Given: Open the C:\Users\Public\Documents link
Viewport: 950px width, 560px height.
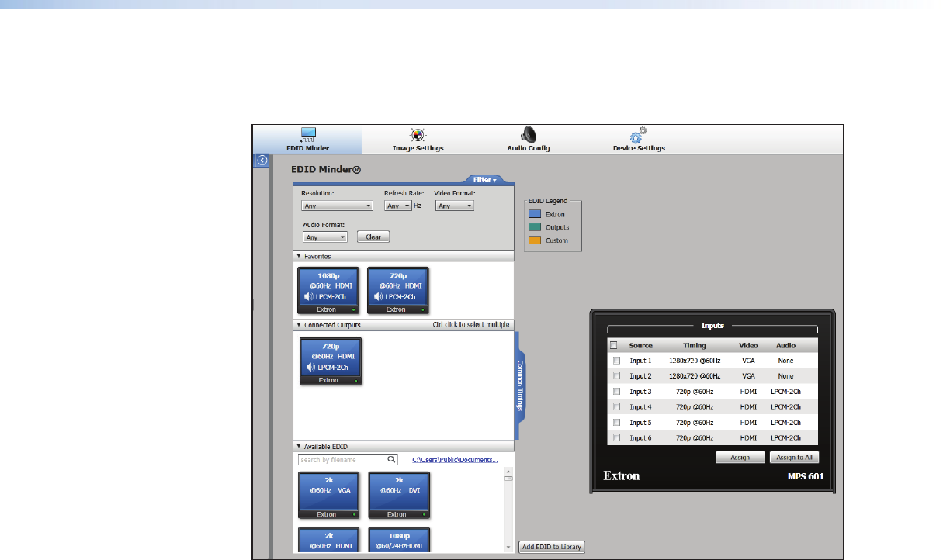Looking at the screenshot, I should pyautogui.click(x=455, y=460).
